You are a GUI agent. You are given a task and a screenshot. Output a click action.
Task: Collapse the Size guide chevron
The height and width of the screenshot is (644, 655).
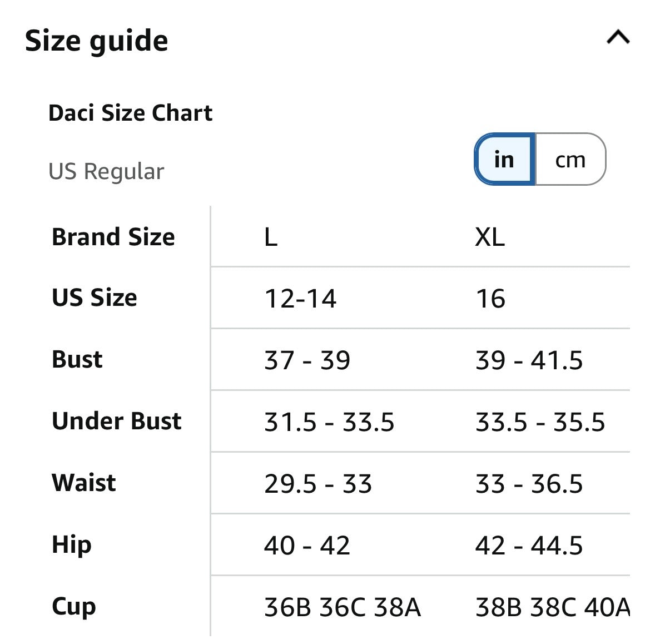click(618, 37)
